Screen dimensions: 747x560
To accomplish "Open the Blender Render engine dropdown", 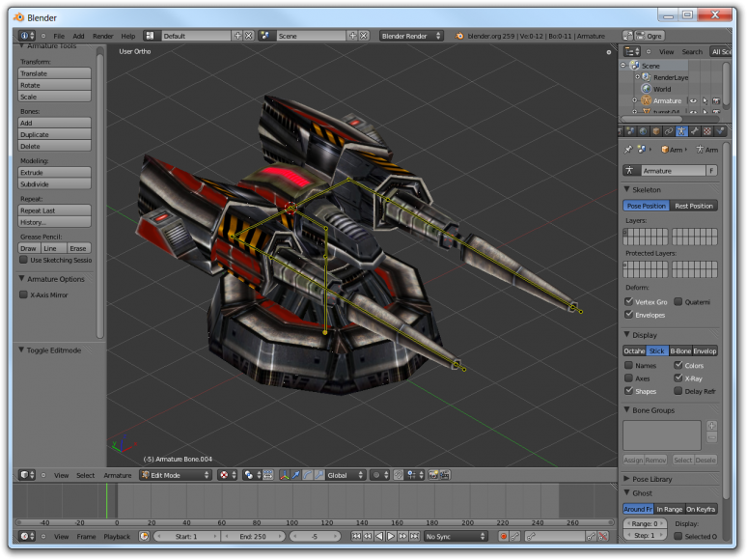I will [411, 36].
